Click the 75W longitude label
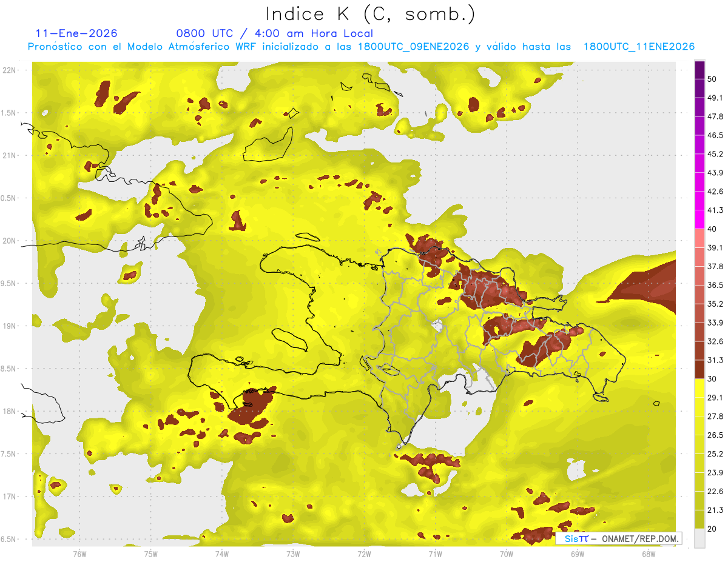 click(x=150, y=554)
